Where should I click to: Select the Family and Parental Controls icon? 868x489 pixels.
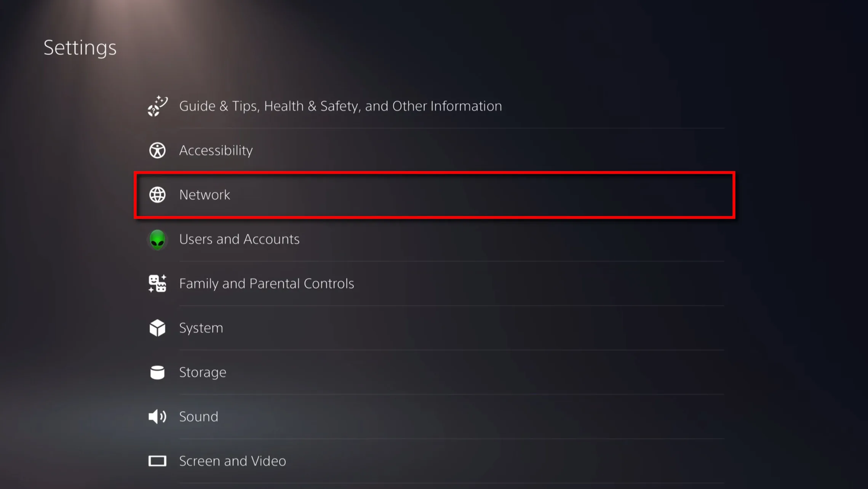157,283
